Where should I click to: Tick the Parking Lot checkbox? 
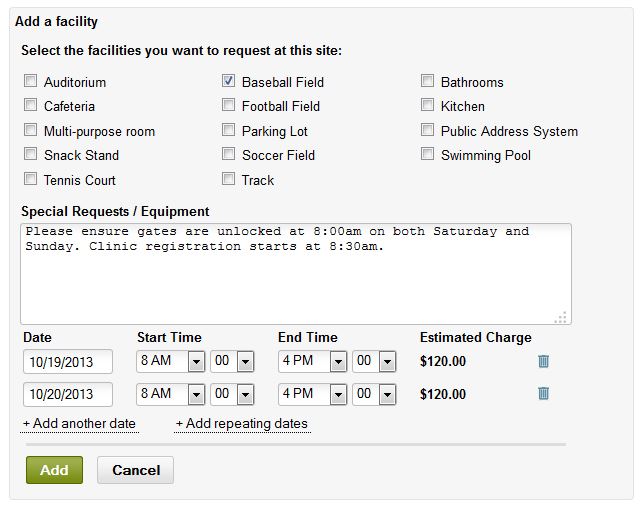tap(229, 131)
